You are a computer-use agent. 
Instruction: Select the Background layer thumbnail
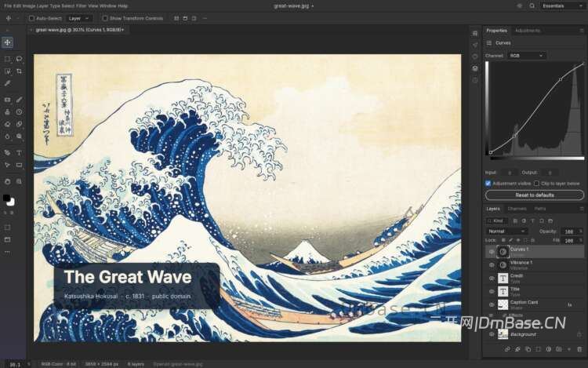503,333
